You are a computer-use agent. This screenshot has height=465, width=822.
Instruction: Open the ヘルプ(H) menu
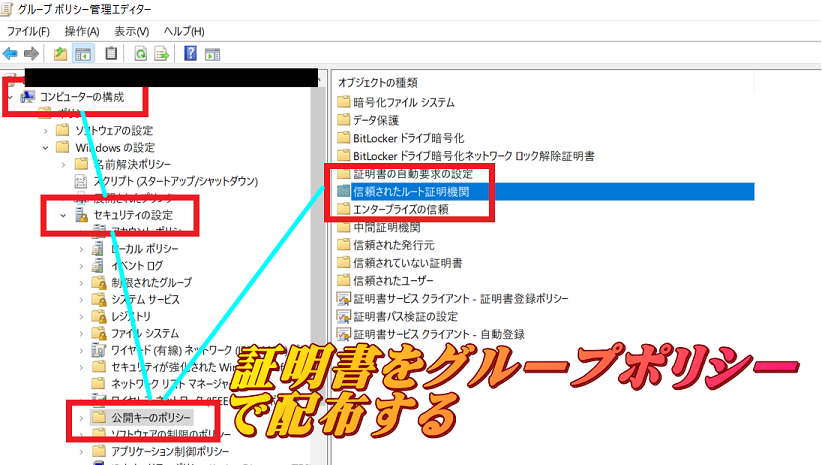click(x=184, y=31)
